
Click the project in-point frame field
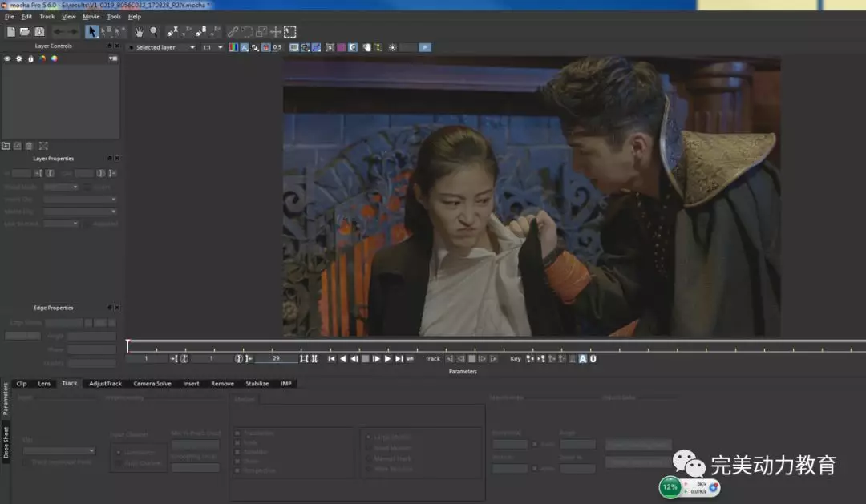(147, 359)
